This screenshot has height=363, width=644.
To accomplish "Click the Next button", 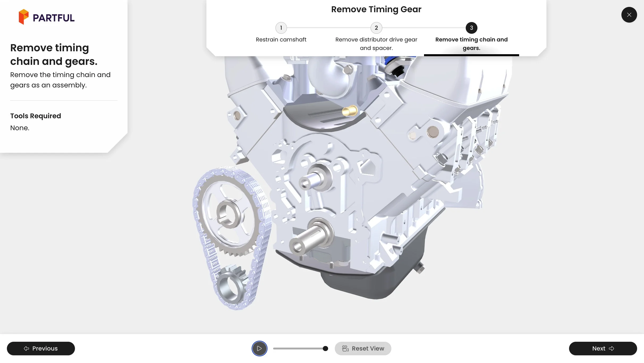I will [603, 348].
